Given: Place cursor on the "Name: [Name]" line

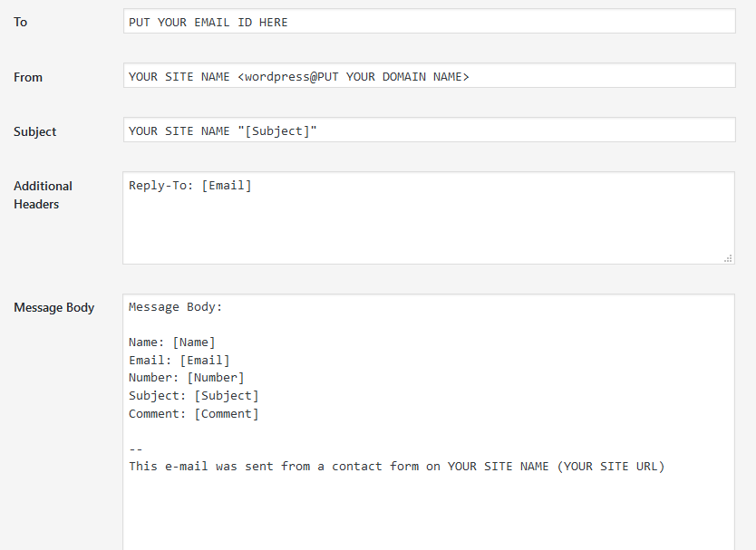Looking at the screenshot, I should pyautogui.click(x=172, y=343).
